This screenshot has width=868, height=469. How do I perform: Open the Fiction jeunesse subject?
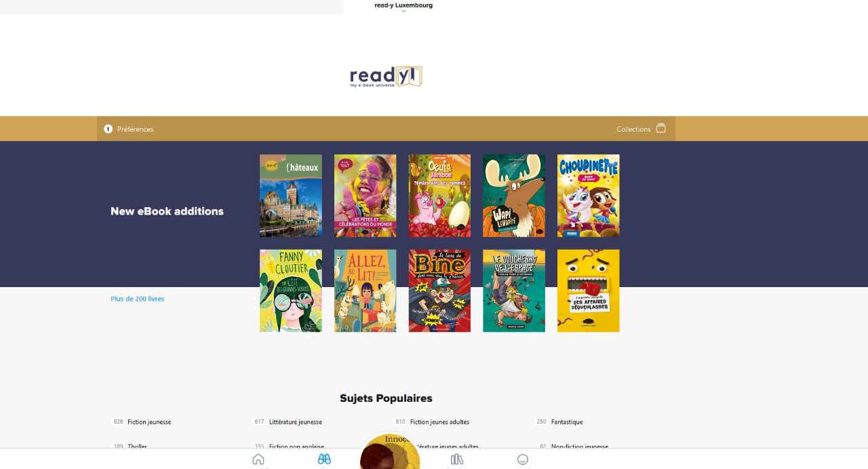(x=149, y=422)
